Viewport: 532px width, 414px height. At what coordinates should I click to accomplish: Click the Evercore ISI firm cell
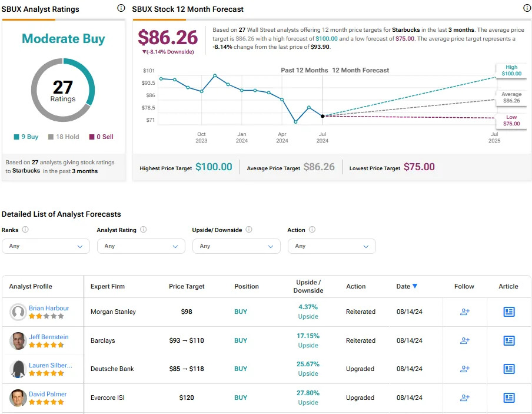coord(108,398)
